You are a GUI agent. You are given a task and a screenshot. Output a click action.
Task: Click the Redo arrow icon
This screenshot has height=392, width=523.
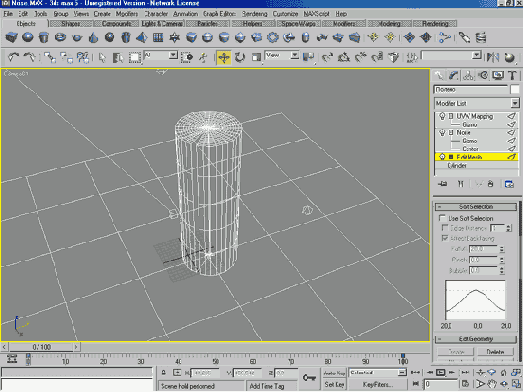[30, 57]
